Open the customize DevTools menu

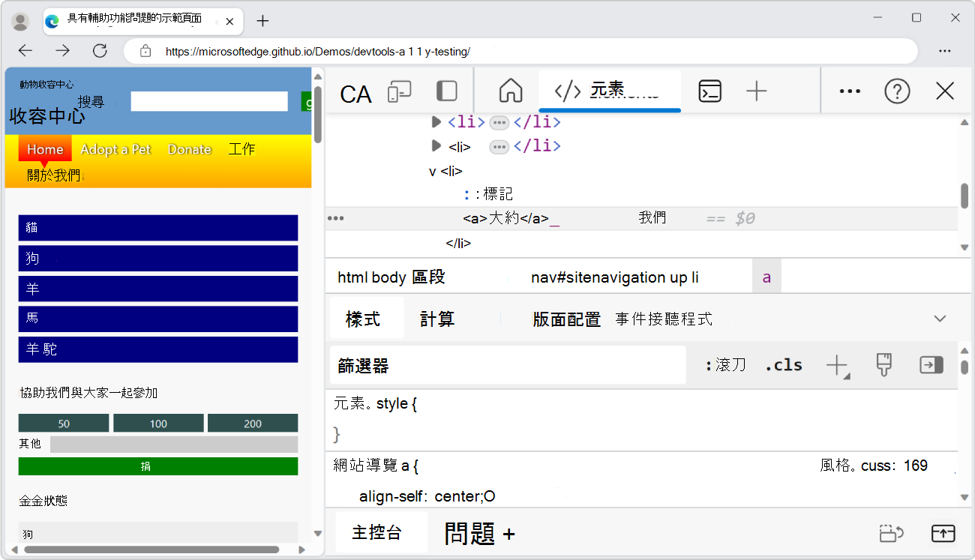tap(849, 91)
